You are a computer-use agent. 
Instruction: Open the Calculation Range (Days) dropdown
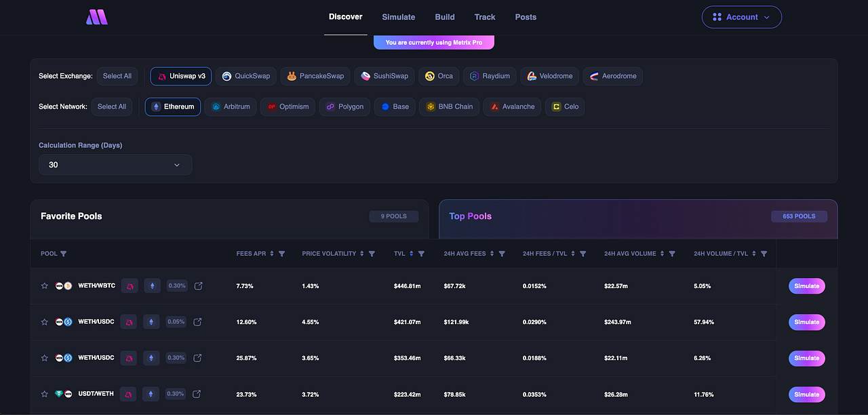115,165
